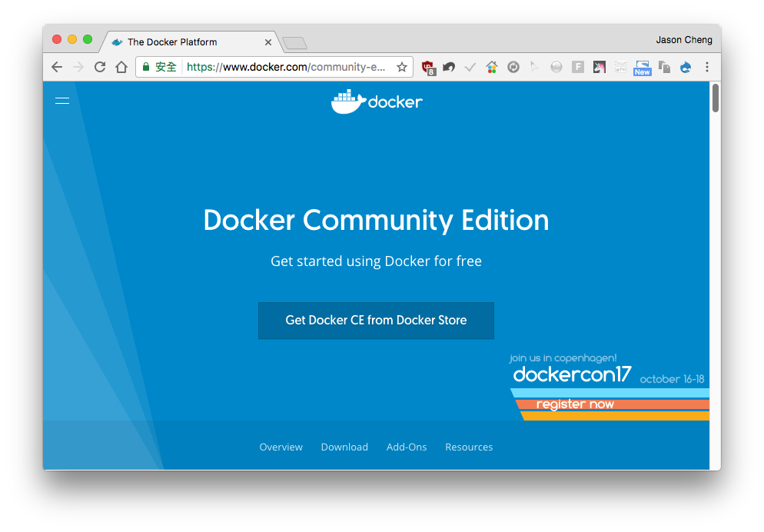The width and height of the screenshot is (764, 532).
Task: Click the mouse cursor extension icon
Action: pyautogui.click(x=534, y=67)
